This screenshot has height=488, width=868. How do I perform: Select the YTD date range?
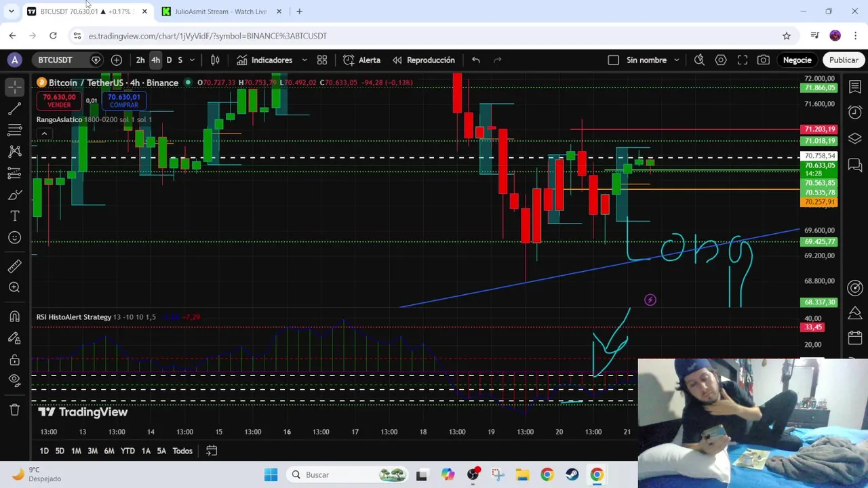click(x=127, y=451)
